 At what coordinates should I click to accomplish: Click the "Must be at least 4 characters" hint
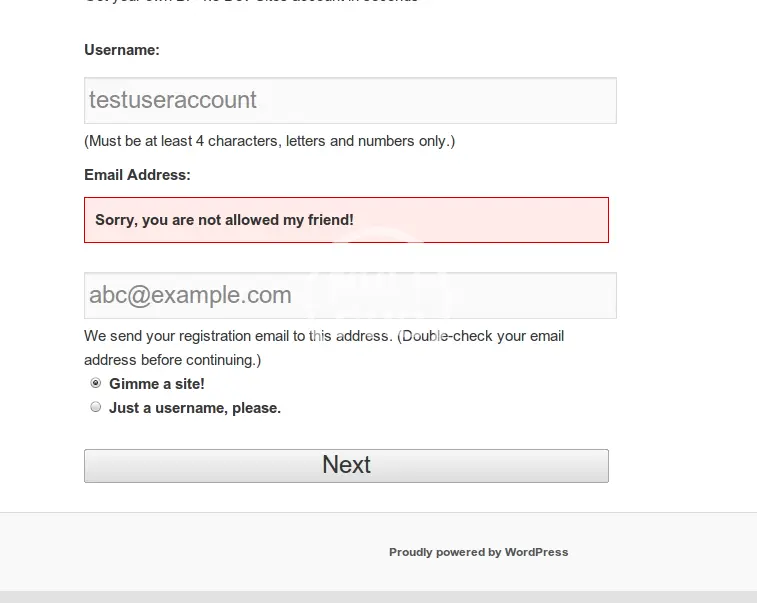[x=269, y=141]
